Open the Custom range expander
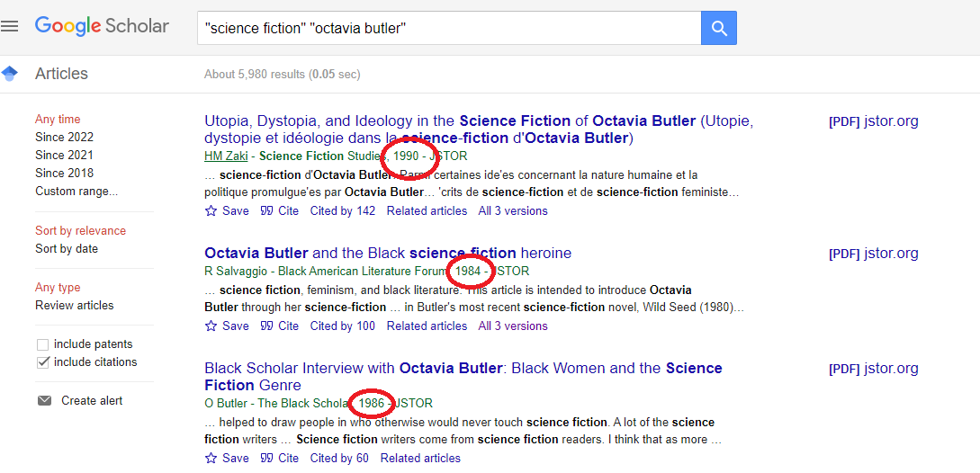The width and height of the screenshot is (980, 473). pos(76,192)
